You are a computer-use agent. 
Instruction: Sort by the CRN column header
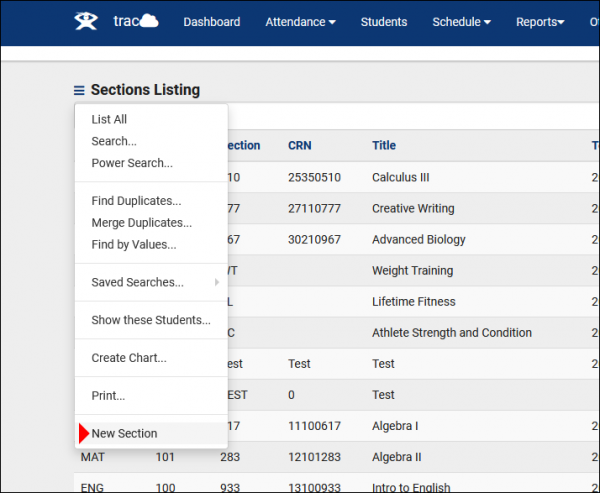coord(300,145)
